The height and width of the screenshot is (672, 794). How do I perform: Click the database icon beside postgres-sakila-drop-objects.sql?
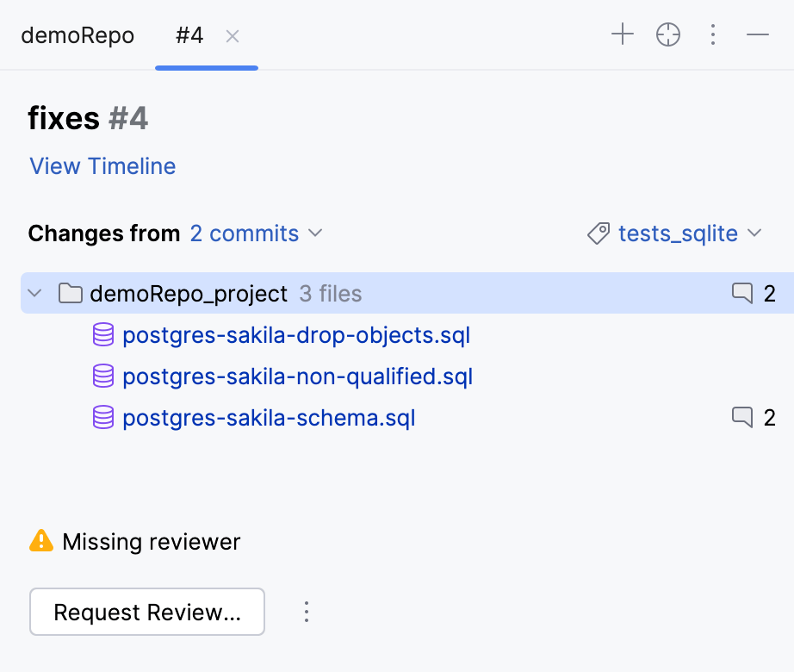tap(103, 335)
